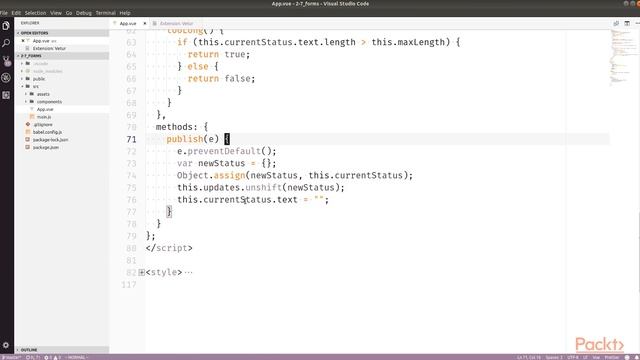This screenshot has height=360, width=640.
Task: Click the UTF-8 encoding indicator
Action: (x=573, y=358)
